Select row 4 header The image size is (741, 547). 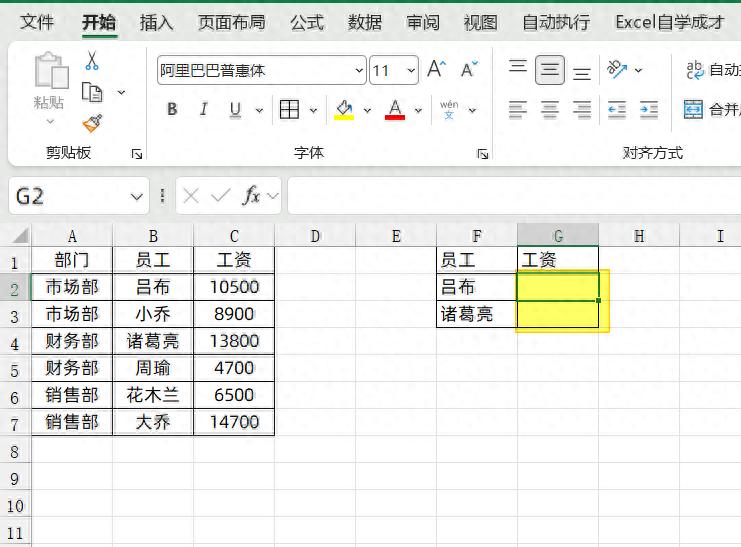15,342
